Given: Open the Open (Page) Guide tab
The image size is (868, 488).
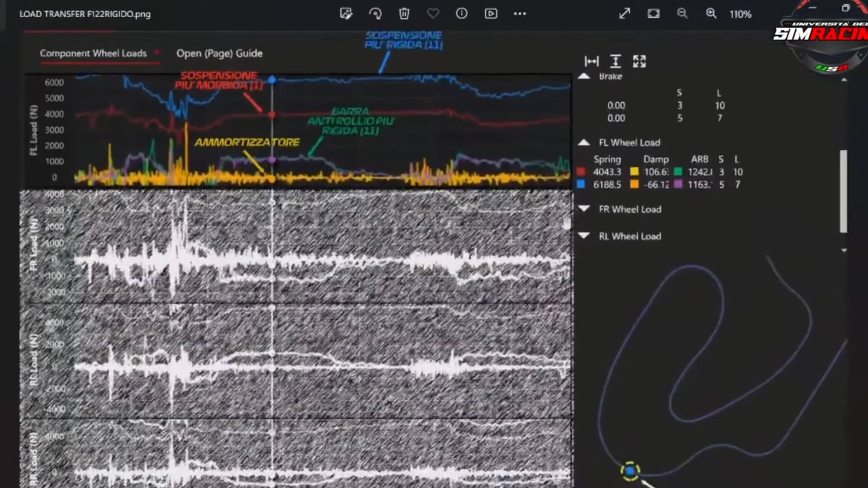Looking at the screenshot, I should [219, 53].
